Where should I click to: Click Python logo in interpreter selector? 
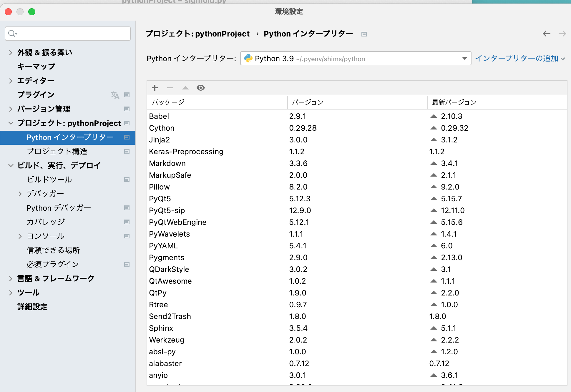(x=248, y=58)
